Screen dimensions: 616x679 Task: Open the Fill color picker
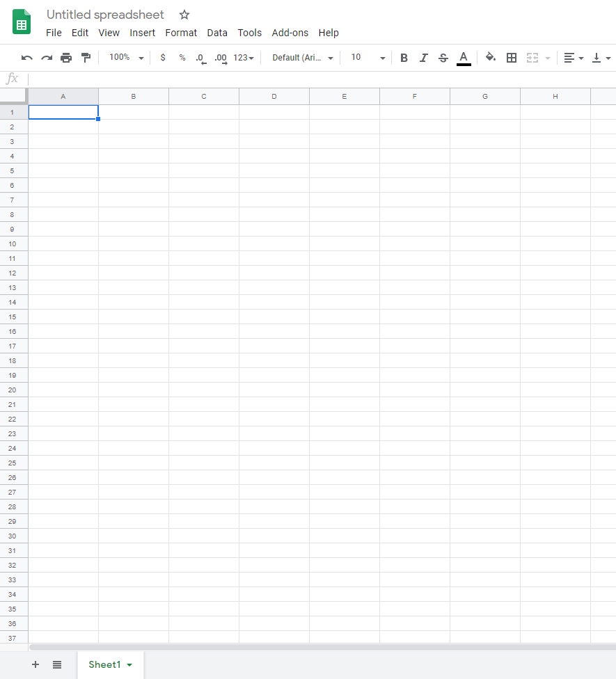(491, 58)
